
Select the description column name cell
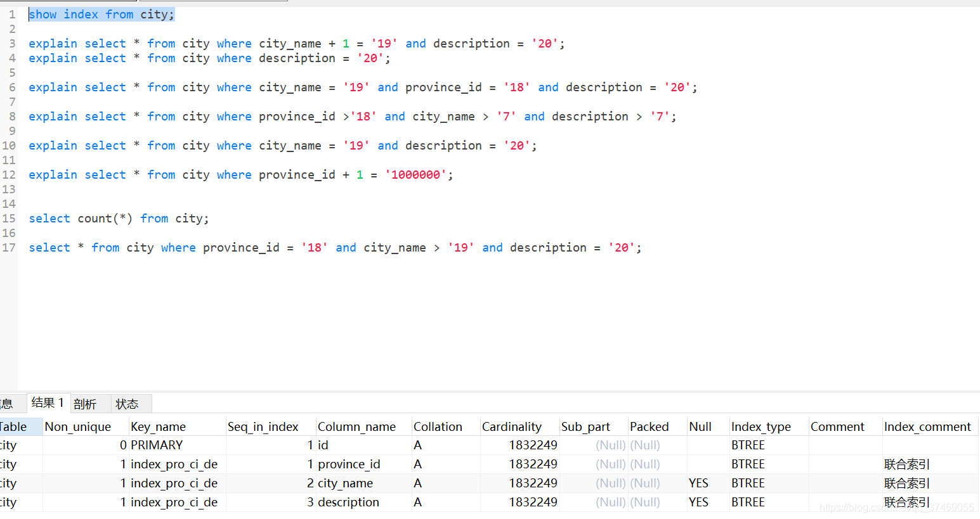(364, 502)
